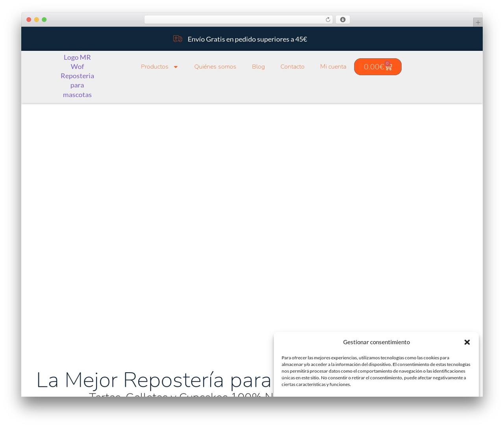Open the Mi cuenta link
This screenshot has height=427, width=504.
pyautogui.click(x=333, y=67)
